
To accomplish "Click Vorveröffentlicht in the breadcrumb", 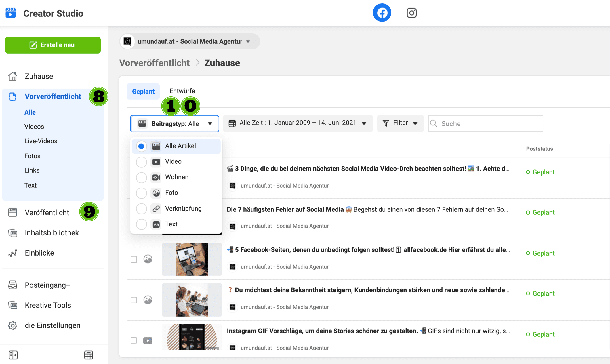I will click(155, 63).
